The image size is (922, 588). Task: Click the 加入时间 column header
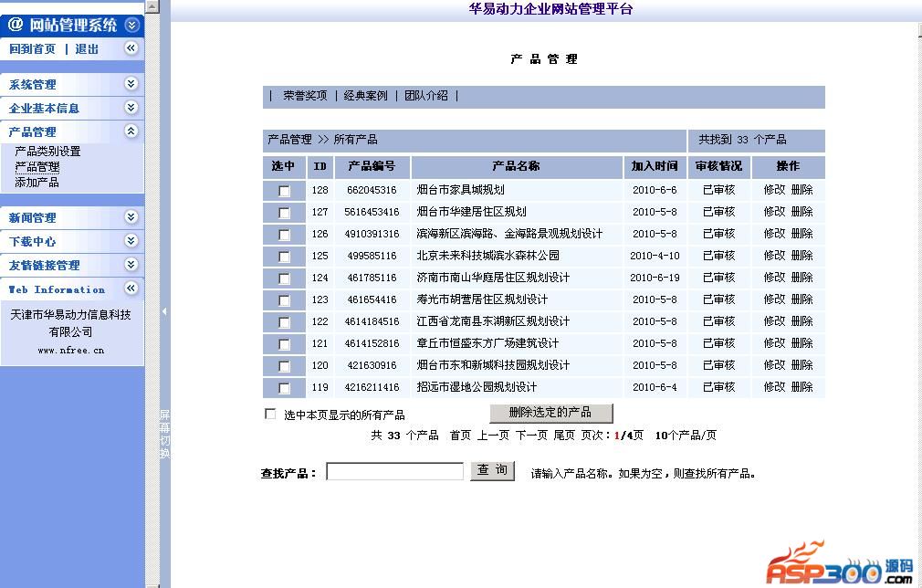point(655,166)
